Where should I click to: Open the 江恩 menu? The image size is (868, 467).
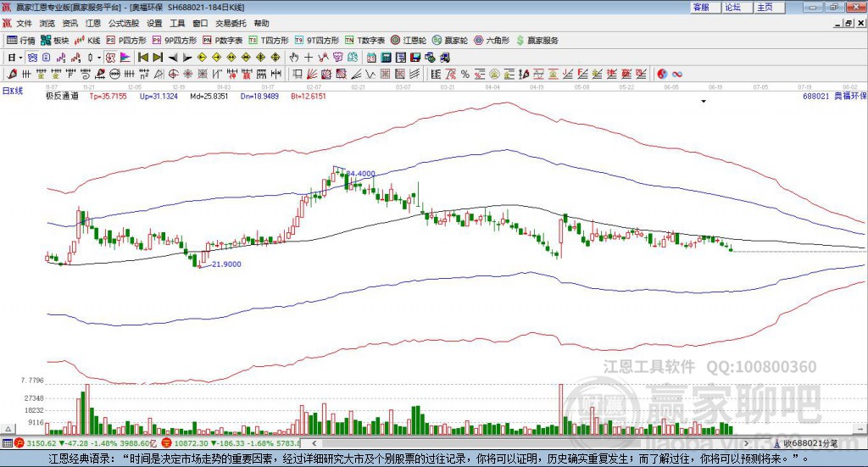pyautogui.click(x=93, y=23)
